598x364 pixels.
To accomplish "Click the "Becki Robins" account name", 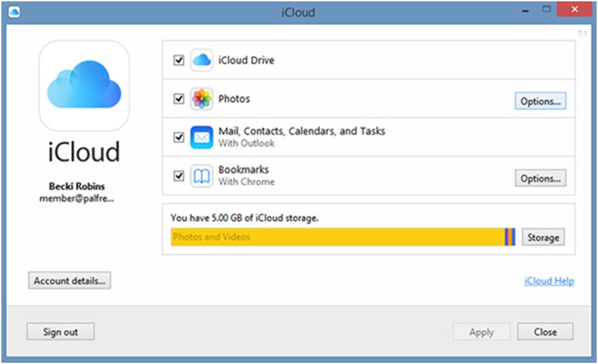I will click(77, 186).
